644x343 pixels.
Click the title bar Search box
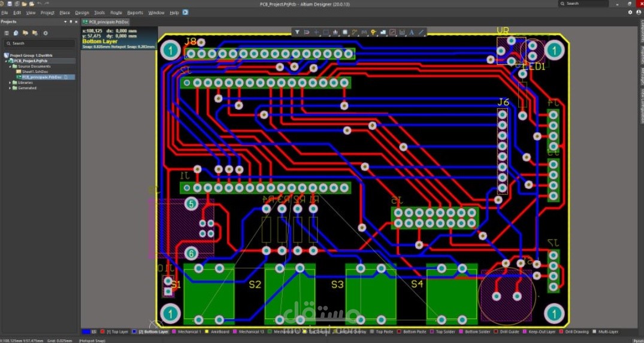(583, 3)
